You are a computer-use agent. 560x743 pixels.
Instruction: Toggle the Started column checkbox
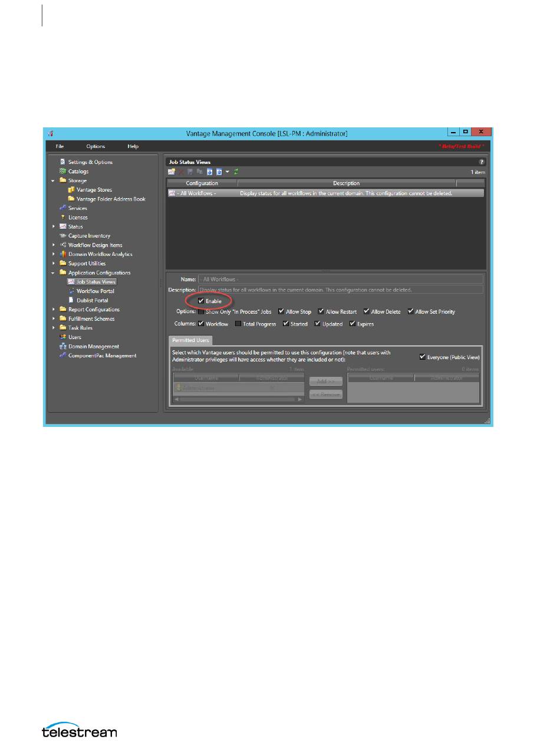[286, 324]
